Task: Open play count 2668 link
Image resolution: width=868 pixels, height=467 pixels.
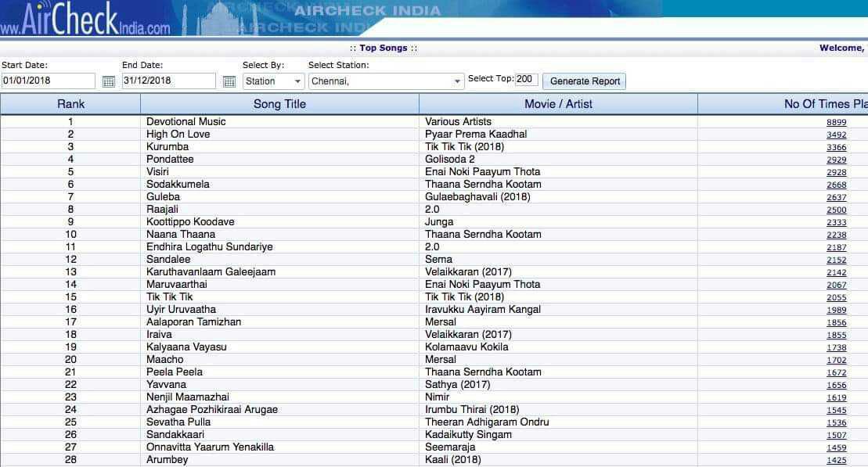Action: point(837,185)
